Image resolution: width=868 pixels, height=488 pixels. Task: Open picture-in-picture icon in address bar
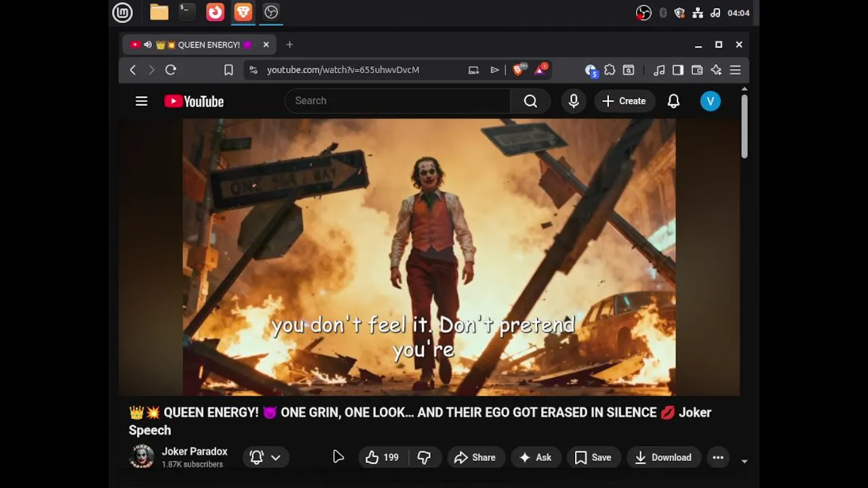(473, 70)
